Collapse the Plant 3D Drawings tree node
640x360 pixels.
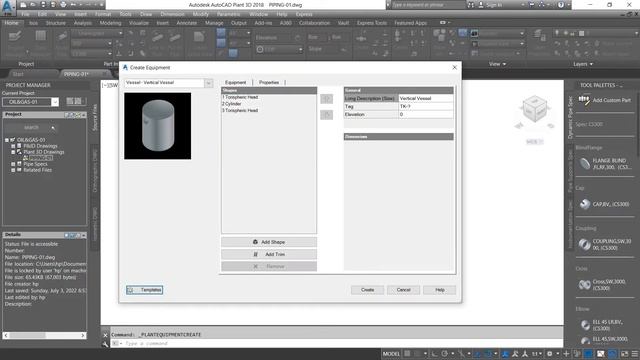point(13,152)
